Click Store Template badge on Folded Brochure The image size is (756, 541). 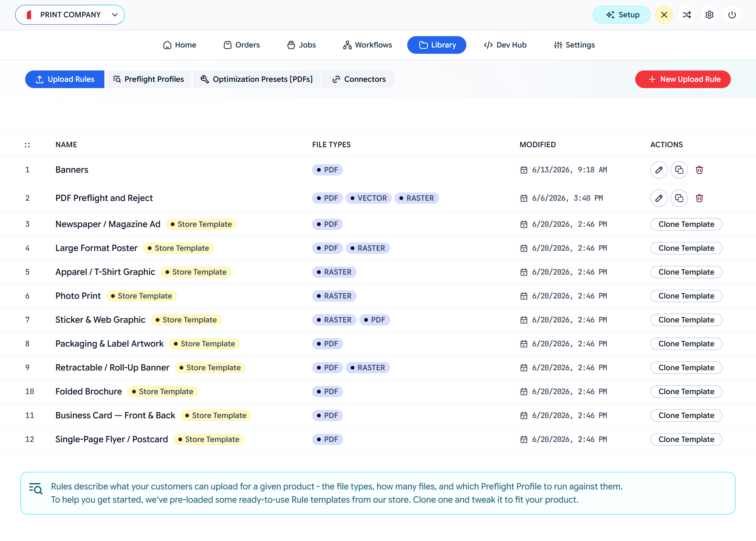tap(163, 391)
